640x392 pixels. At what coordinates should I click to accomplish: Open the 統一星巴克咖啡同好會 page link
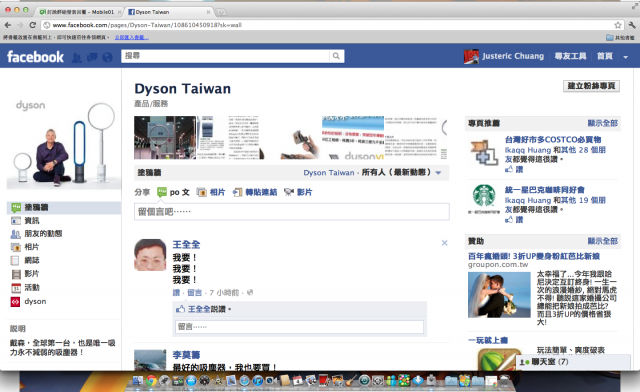point(545,190)
